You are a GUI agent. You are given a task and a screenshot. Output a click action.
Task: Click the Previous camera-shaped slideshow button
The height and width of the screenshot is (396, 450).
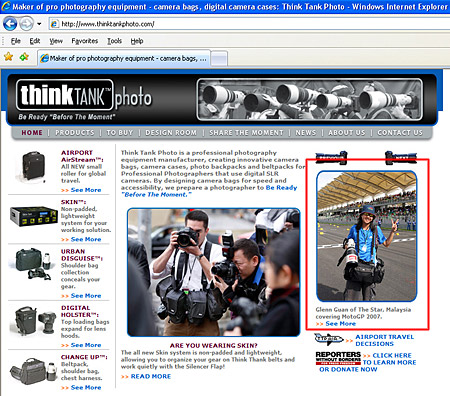pyautogui.click(x=331, y=158)
